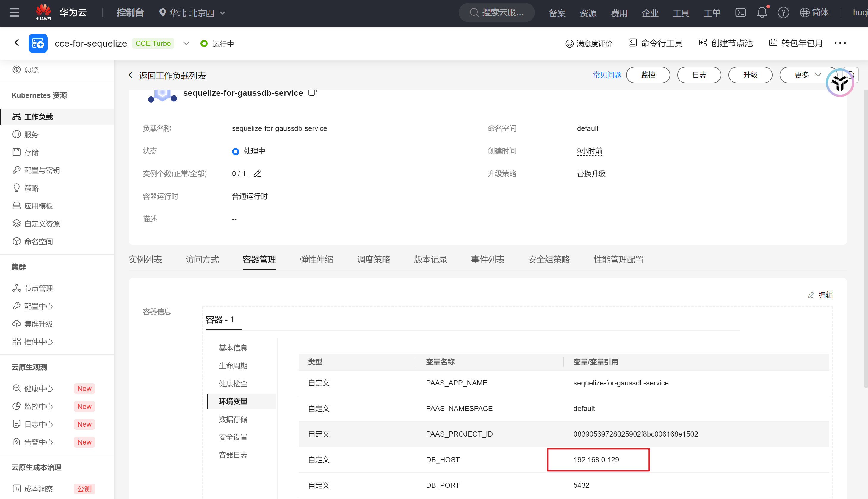Edit instance count with pencil icon
The width and height of the screenshot is (868, 499).
tap(257, 173)
